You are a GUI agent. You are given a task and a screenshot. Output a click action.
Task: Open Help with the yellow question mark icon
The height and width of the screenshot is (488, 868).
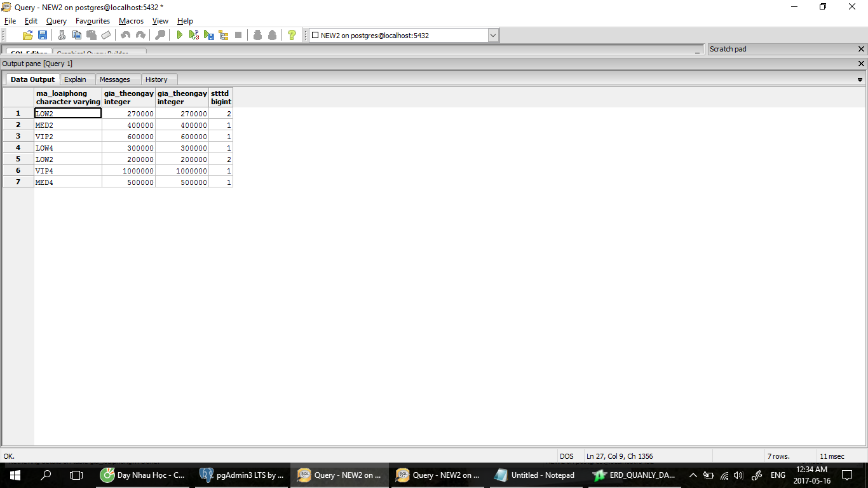coord(292,36)
